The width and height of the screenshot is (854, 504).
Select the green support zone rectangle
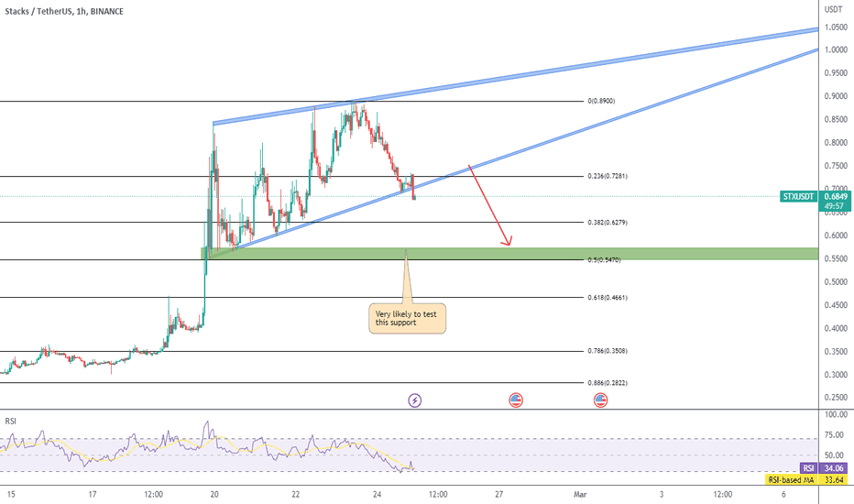point(509,253)
